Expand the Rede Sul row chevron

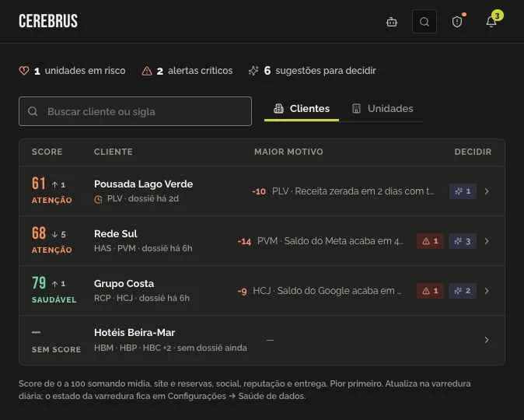click(487, 241)
